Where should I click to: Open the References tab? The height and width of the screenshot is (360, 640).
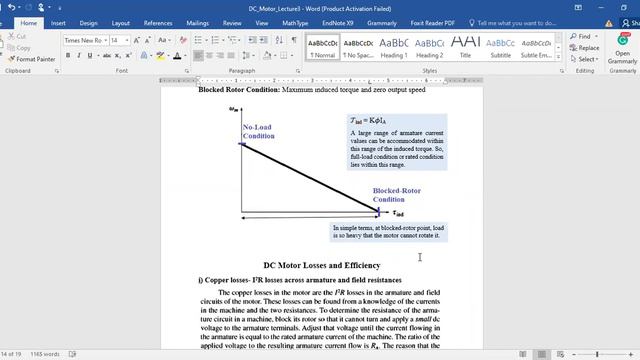[158, 23]
